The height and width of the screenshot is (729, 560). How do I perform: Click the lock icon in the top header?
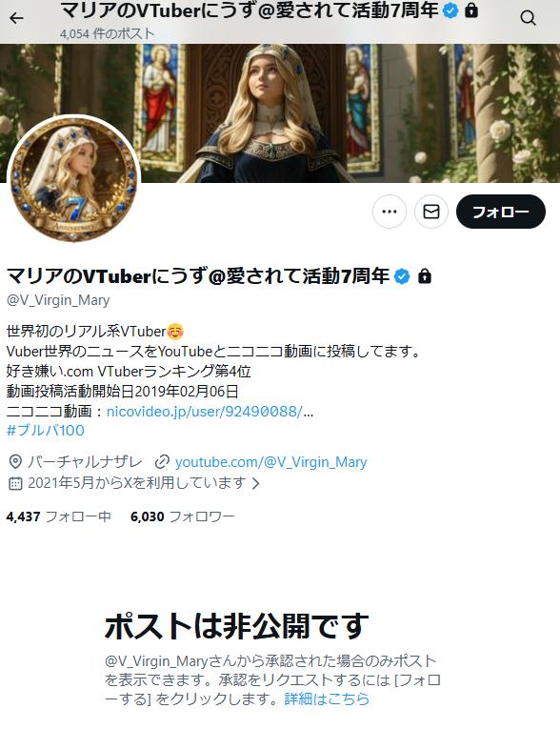471,10
